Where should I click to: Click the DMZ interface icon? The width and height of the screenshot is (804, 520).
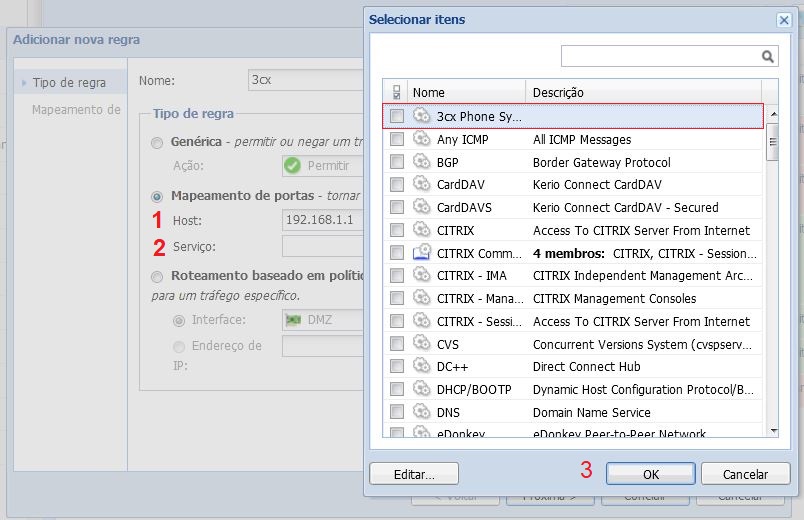pos(293,320)
